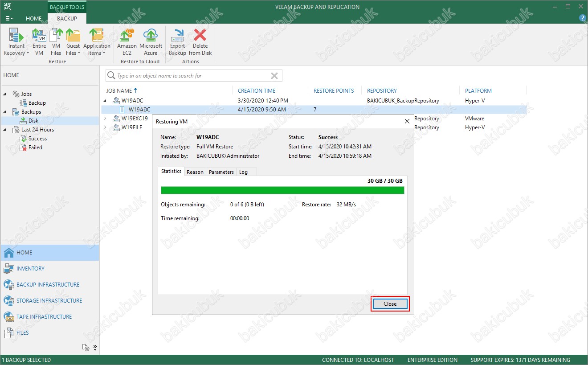
Task: Click Delete from Disk action
Action: (200, 42)
